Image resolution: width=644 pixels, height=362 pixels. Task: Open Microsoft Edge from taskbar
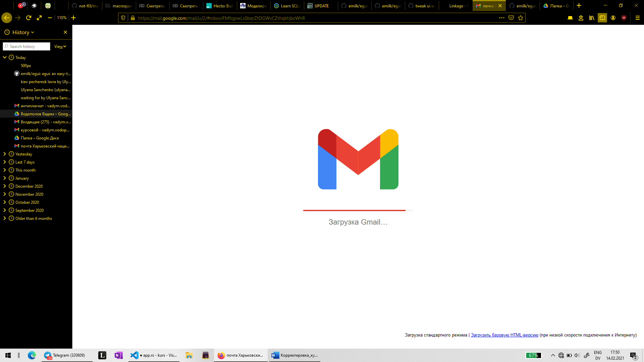(x=32, y=355)
